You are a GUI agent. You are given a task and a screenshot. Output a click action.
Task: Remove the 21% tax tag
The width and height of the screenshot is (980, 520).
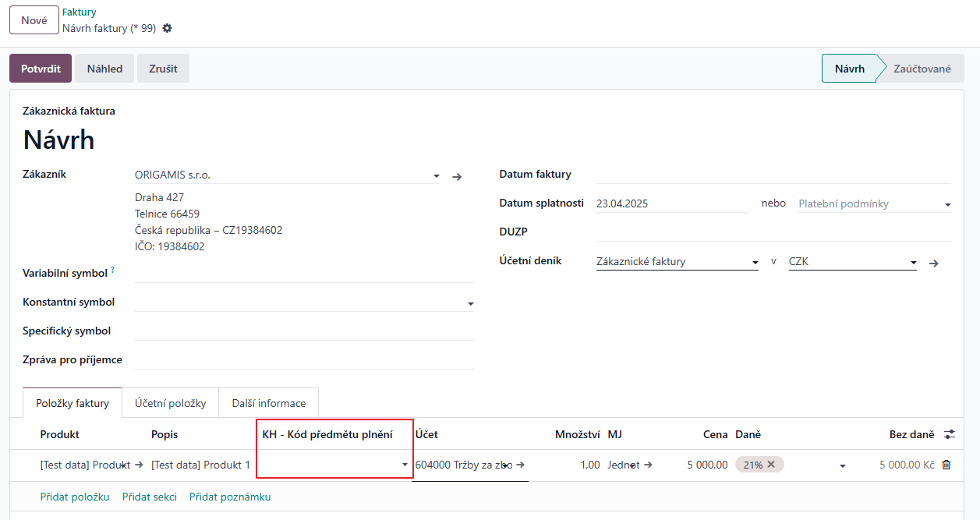771,465
